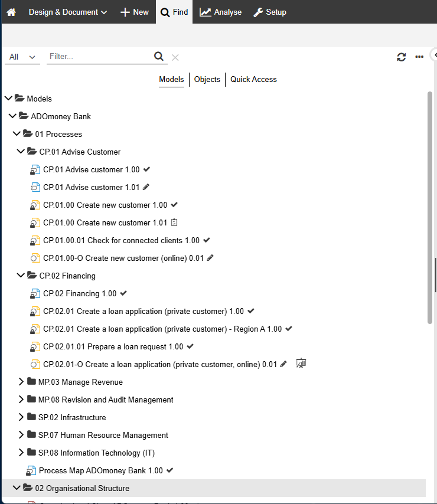
Task: Open the ellipsis options menu
Action: (x=419, y=57)
